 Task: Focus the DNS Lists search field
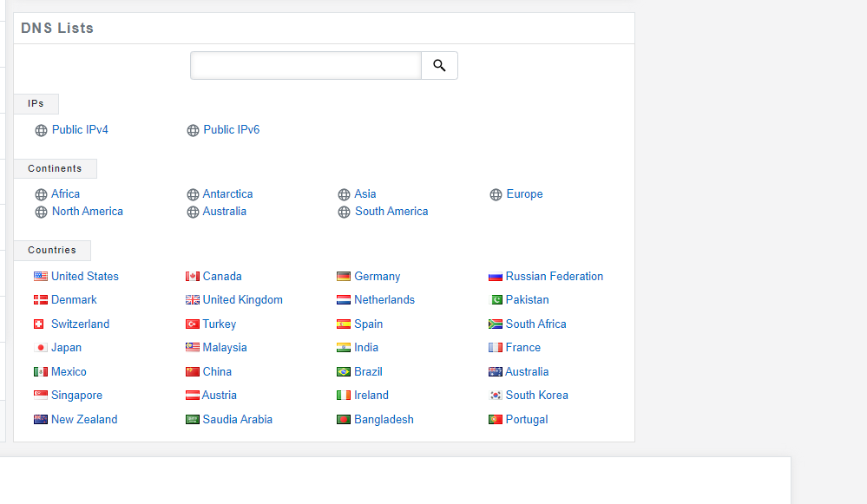(x=305, y=66)
